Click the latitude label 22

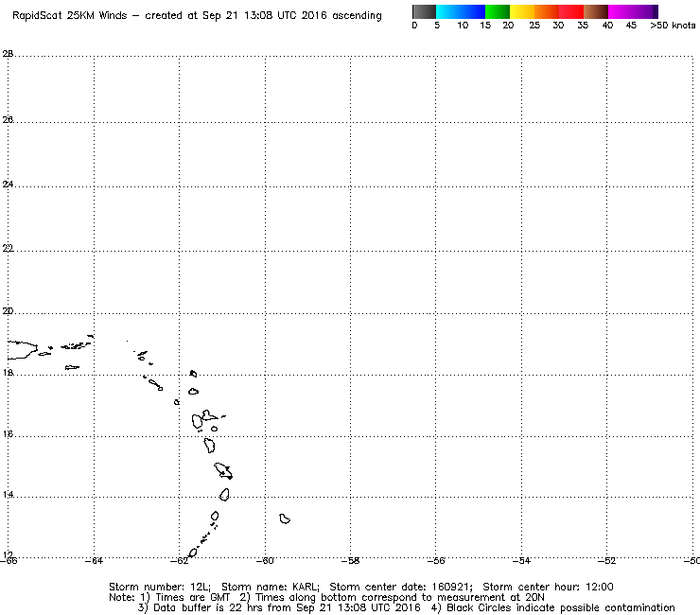(x=8, y=248)
